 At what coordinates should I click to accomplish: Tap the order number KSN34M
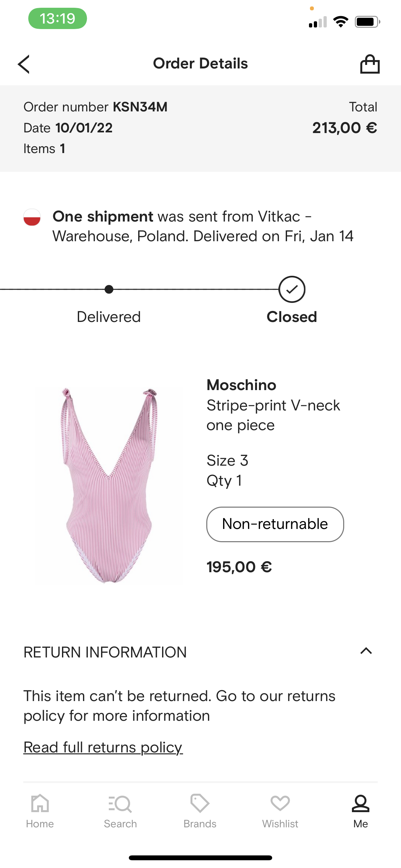[140, 107]
